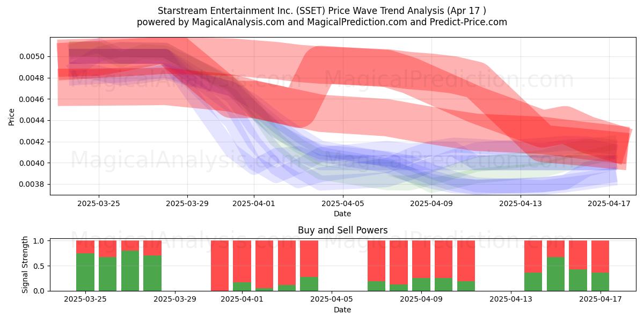Click the 2025-04-09 date tick on the price chart
644x322 pixels.
(x=431, y=203)
